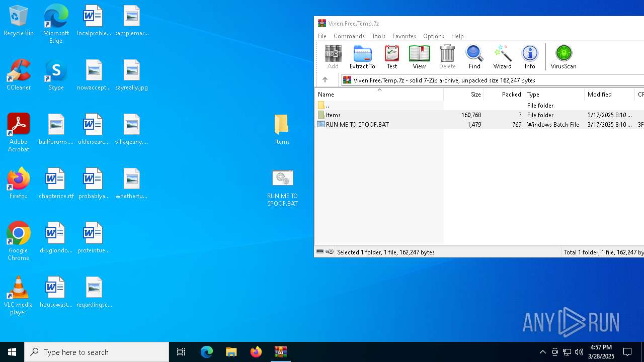Select villageany... image file on desktop
This screenshot has width=644, height=362.
131,130
